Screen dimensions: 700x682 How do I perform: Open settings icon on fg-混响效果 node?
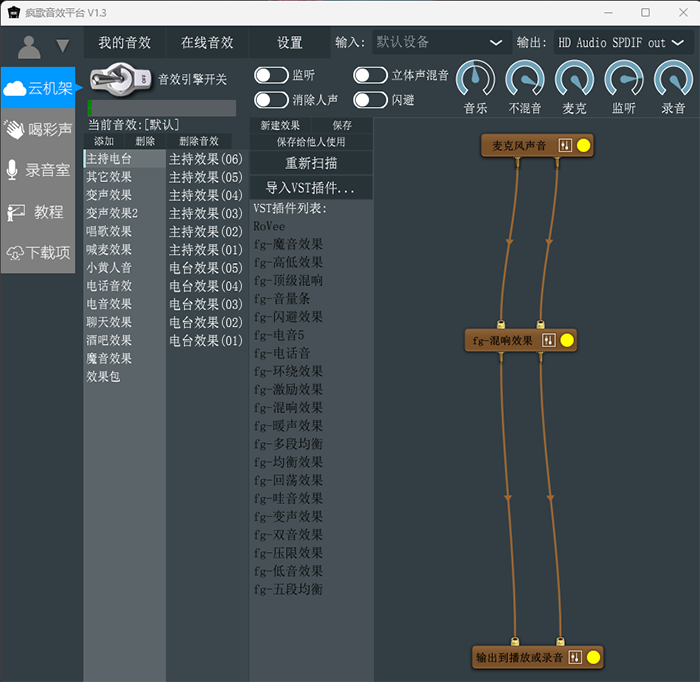[x=548, y=341]
